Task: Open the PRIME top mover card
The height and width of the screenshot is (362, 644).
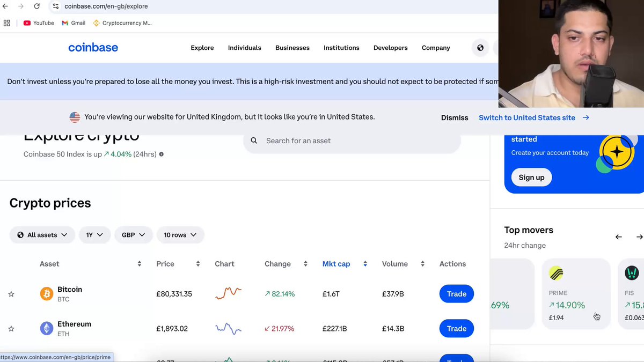Action: click(576, 293)
